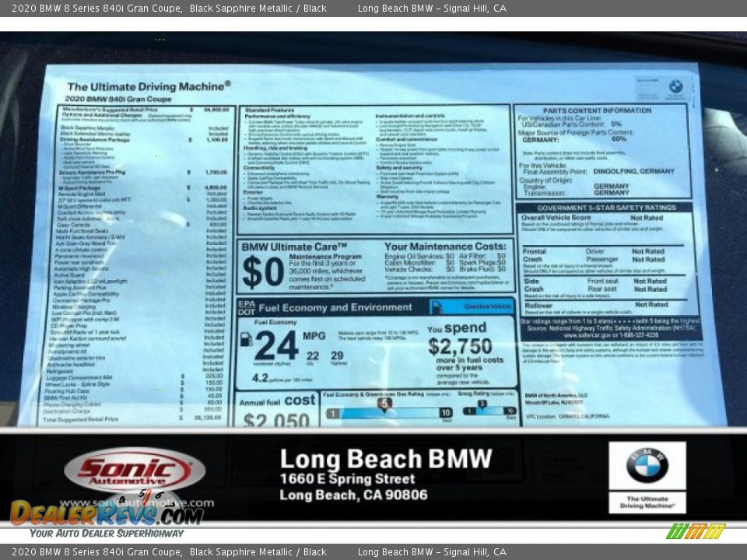Click the '29' highway MPG value
The image size is (747, 560).
click(x=337, y=355)
